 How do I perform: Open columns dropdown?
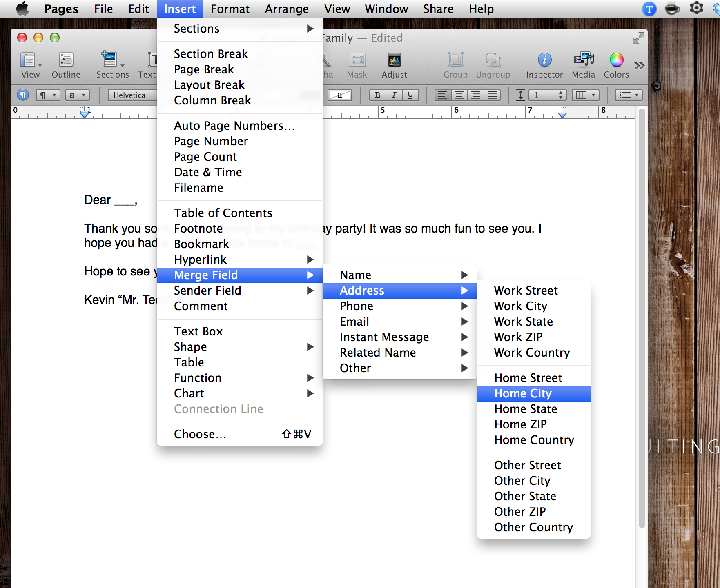click(x=585, y=95)
